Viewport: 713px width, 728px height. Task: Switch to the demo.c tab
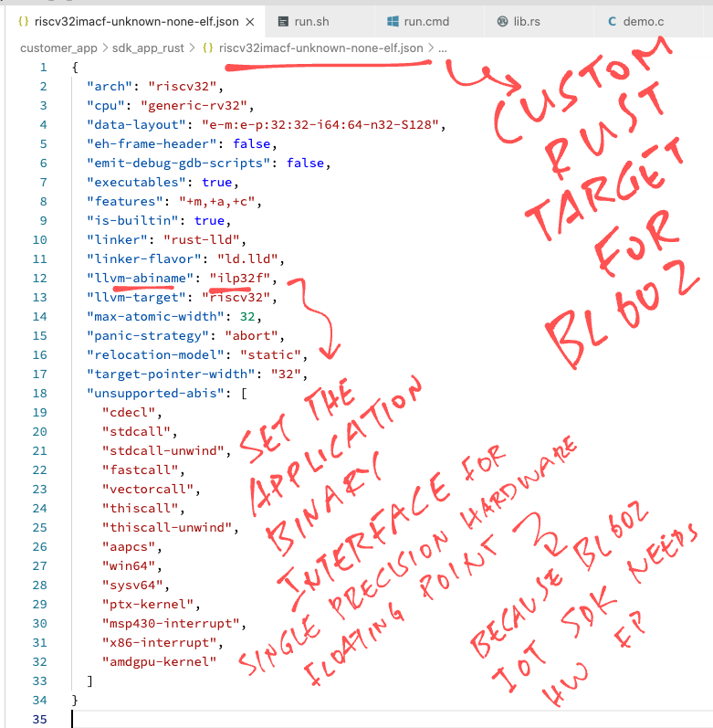coord(644,21)
